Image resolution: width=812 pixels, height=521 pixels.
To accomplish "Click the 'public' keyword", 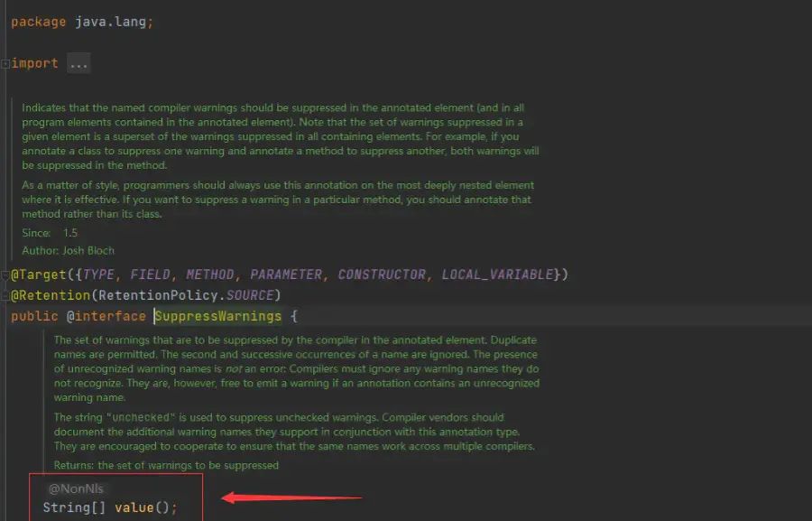I will (34, 316).
